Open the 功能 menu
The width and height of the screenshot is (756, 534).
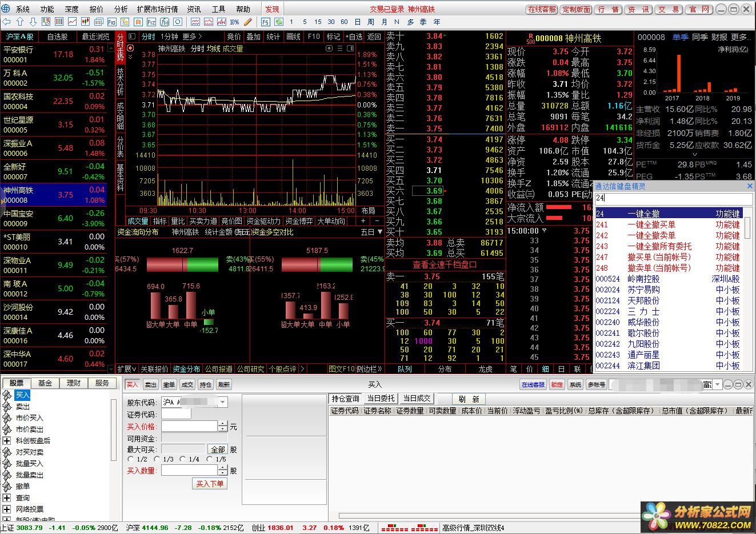[x=47, y=9]
